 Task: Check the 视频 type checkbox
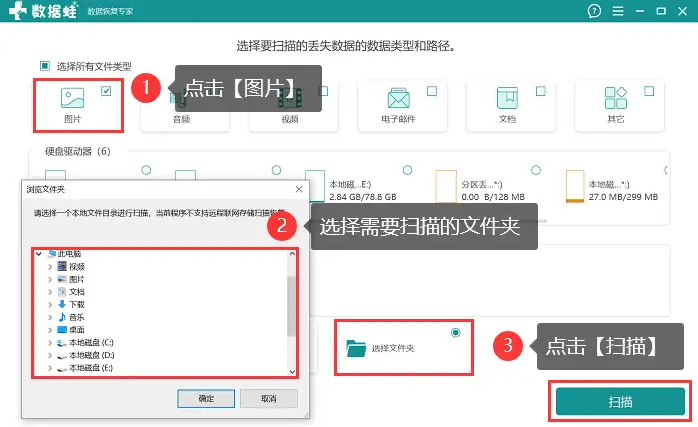coord(323,91)
